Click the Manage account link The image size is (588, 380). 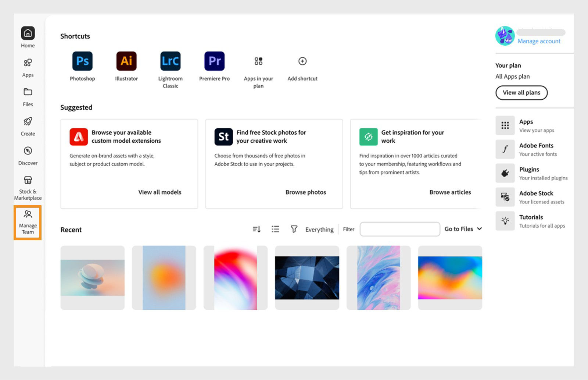pyautogui.click(x=539, y=41)
